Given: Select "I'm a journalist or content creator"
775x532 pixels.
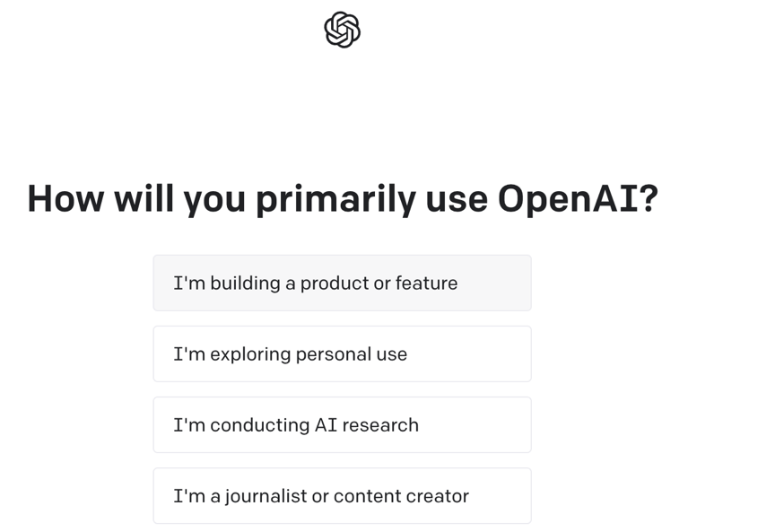Looking at the screenshot, I should 342,496.
